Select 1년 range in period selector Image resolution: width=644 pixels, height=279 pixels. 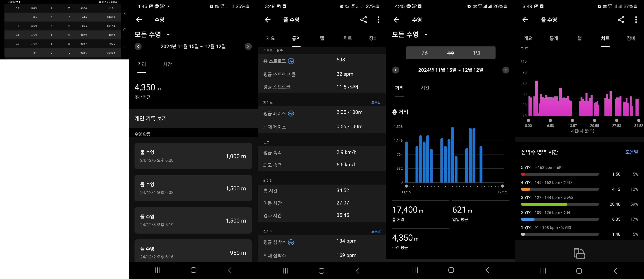pyautogui.click(x=477, y=53)
